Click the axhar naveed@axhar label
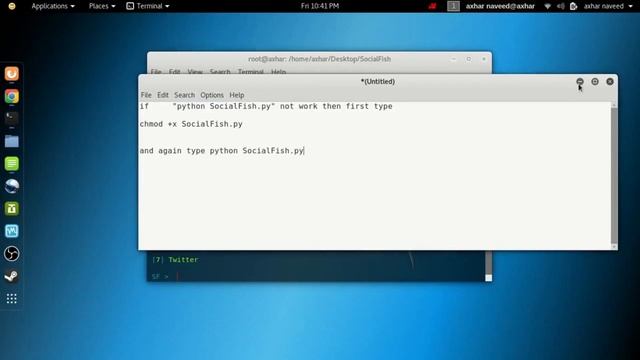The width and height of the screenshot is (640, 360). pos(500,6)
